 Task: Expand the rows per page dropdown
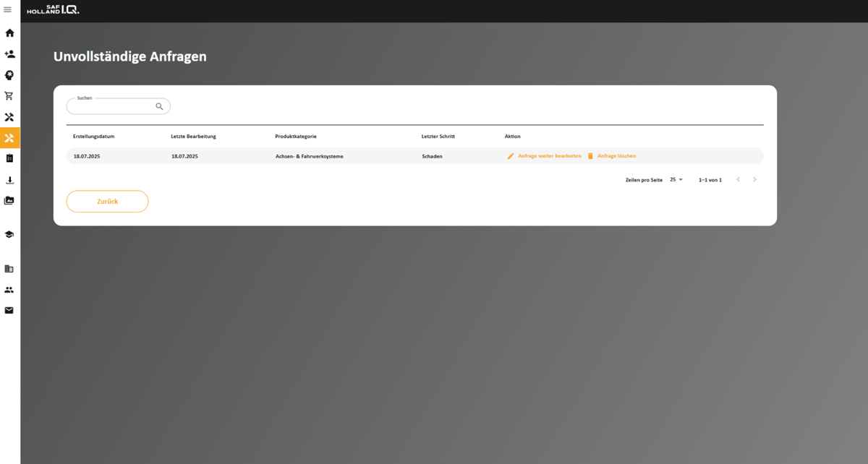[x=676, y=179]
